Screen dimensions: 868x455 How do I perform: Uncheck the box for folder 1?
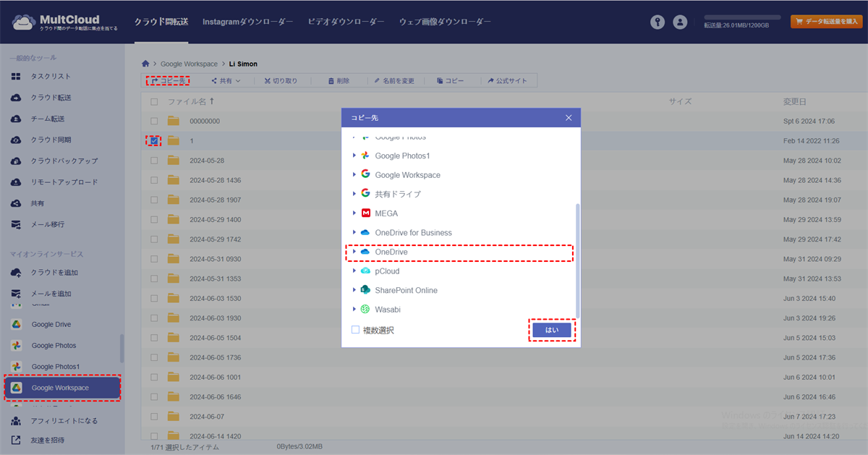pos(154,141)
